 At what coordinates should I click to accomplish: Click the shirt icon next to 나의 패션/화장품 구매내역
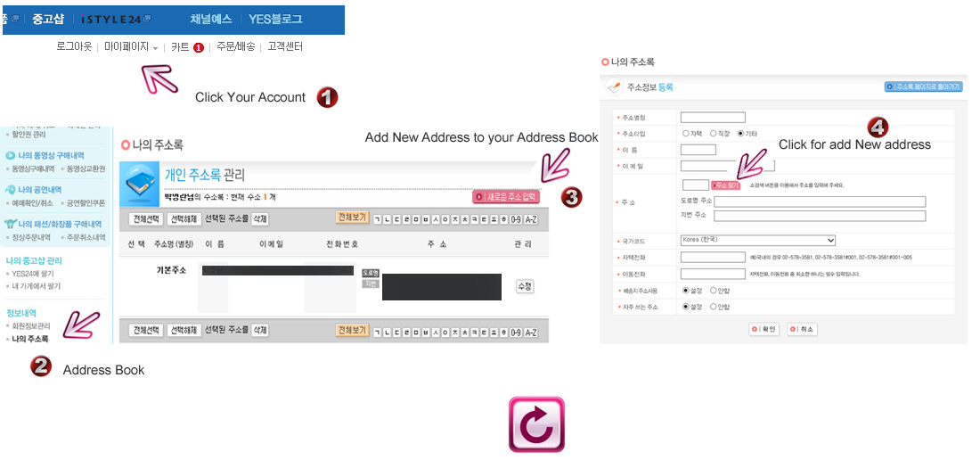[10, 224]
